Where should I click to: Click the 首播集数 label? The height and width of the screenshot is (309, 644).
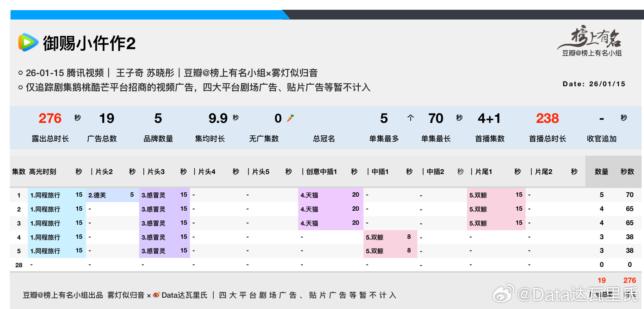click(490, 139)
